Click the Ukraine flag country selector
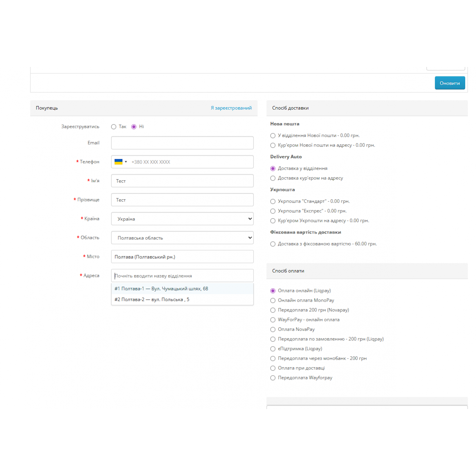Image resolution: width=476 pixels, height=476 pixels. click(120, 162)
